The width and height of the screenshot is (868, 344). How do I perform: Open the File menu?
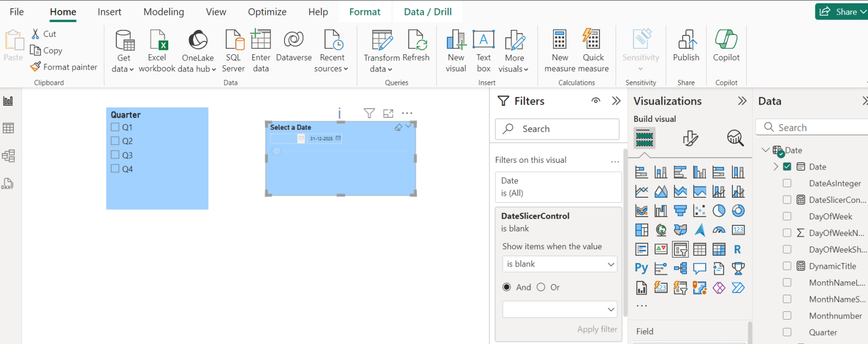17,12
